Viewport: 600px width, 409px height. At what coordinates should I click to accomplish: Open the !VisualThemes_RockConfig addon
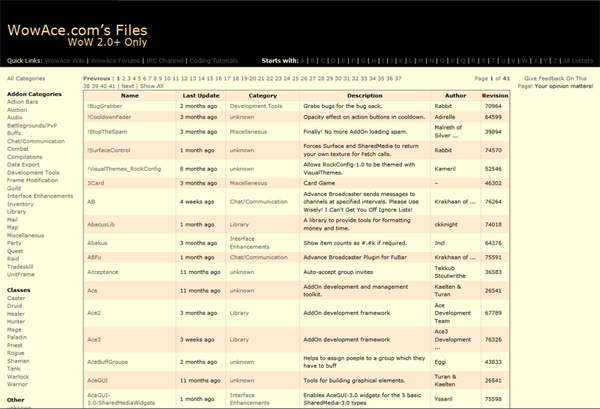pos(124,169)
